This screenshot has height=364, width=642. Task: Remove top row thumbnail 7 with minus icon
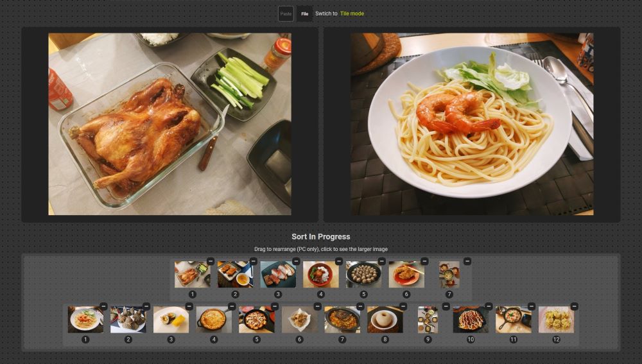[x=467, y=261]
